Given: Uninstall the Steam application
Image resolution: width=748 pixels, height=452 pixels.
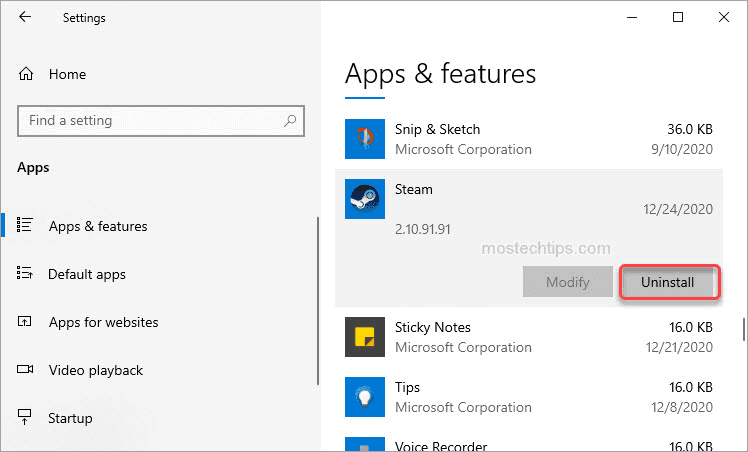Looking at the screenshot, I should tap(667, 282).
